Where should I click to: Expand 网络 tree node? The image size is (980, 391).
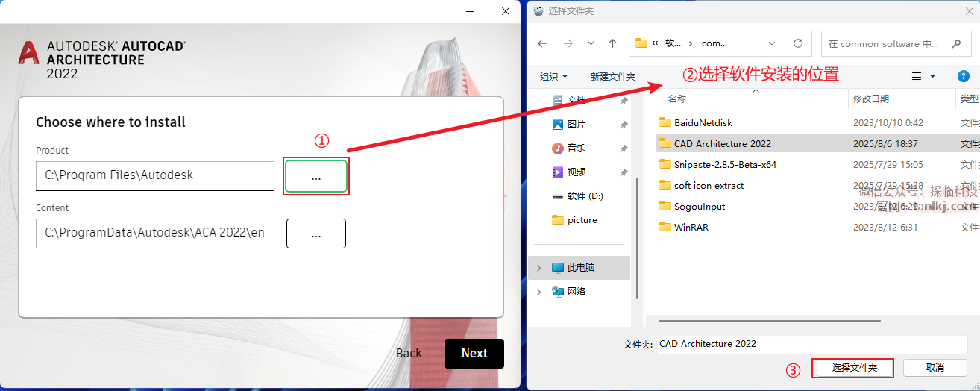click(538, 291)
